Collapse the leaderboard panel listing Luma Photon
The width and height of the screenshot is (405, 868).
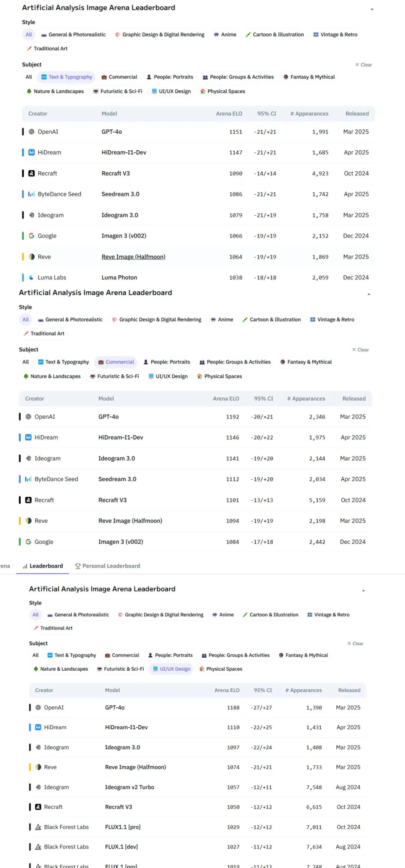372,9
